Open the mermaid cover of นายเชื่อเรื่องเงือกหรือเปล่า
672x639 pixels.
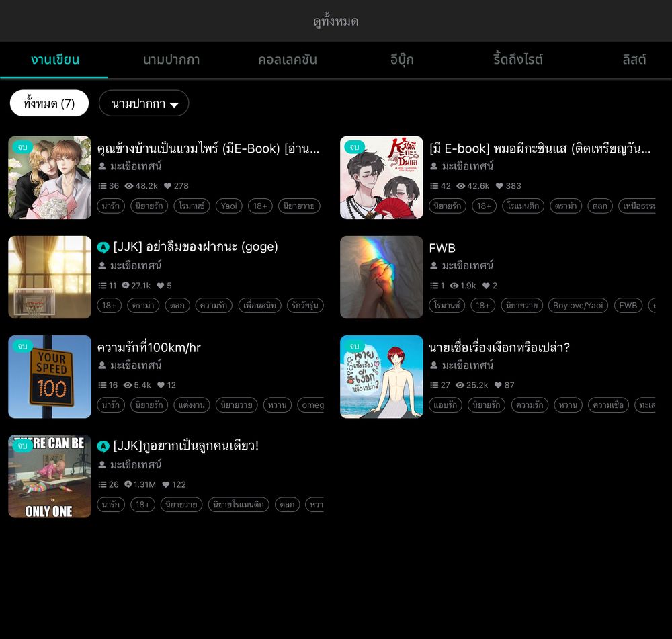click(x=382, y=377)
